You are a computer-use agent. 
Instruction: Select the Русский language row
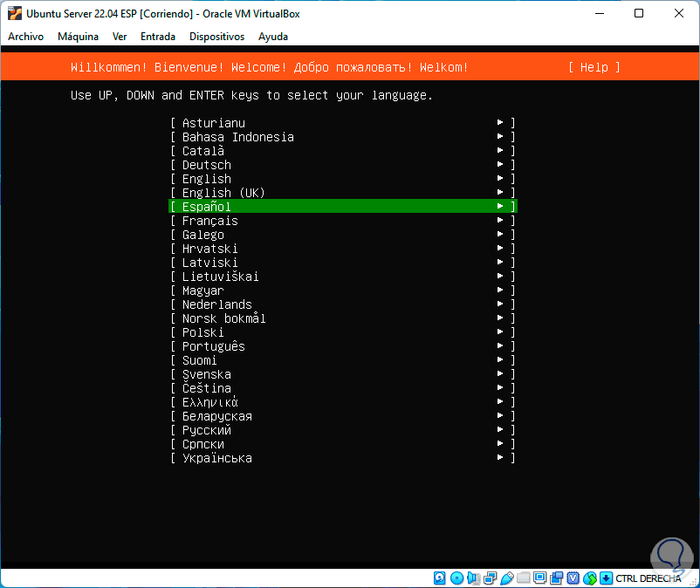point(343,430)
